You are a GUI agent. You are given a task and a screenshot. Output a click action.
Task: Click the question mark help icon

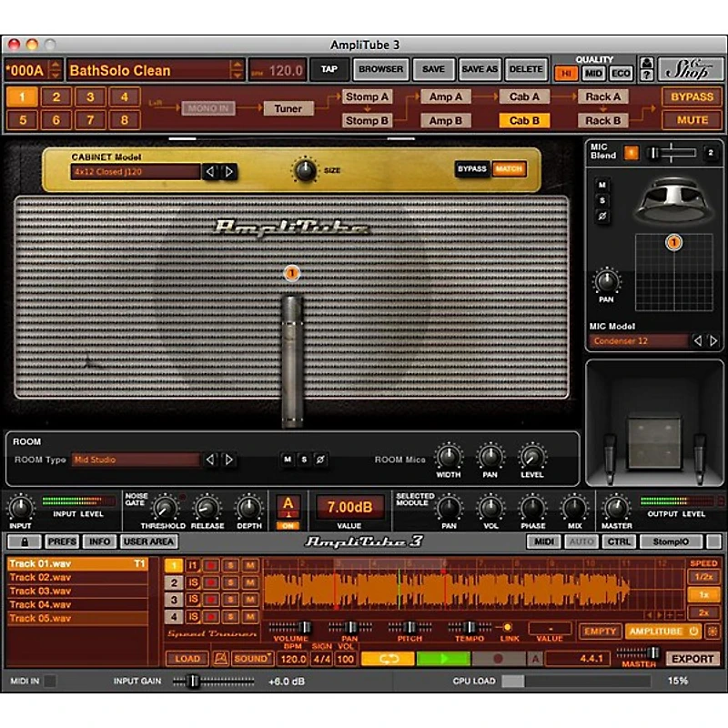pos(647,76)
